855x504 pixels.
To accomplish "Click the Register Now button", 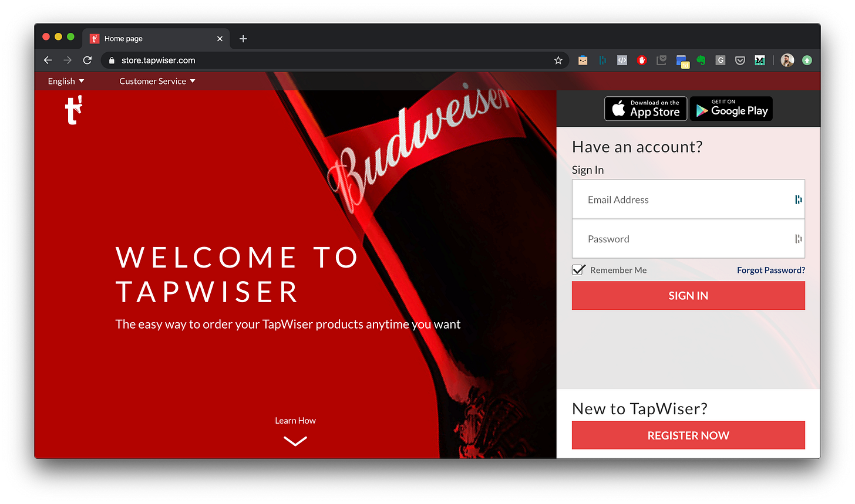I will pos(688,435).
